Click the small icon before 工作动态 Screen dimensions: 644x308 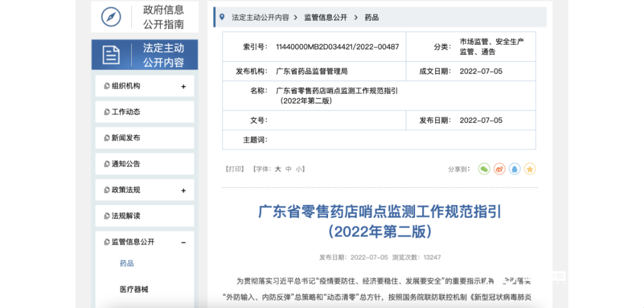(107, 112)
